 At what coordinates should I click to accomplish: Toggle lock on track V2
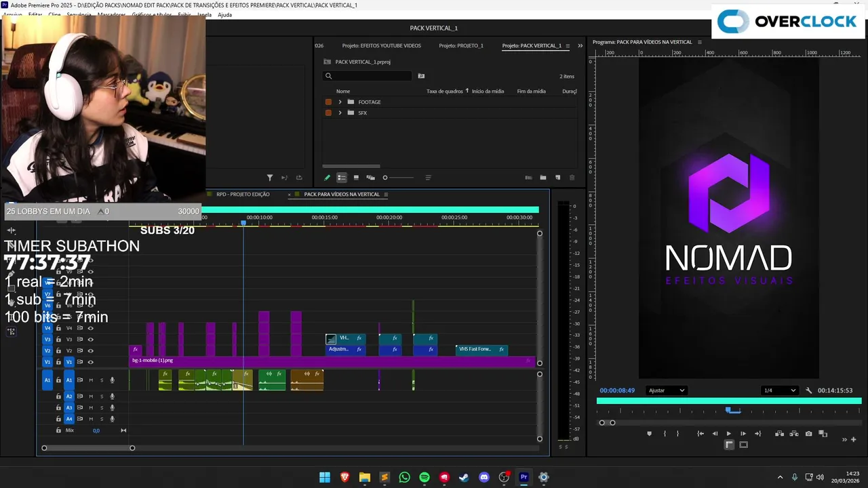coord(58,350)
